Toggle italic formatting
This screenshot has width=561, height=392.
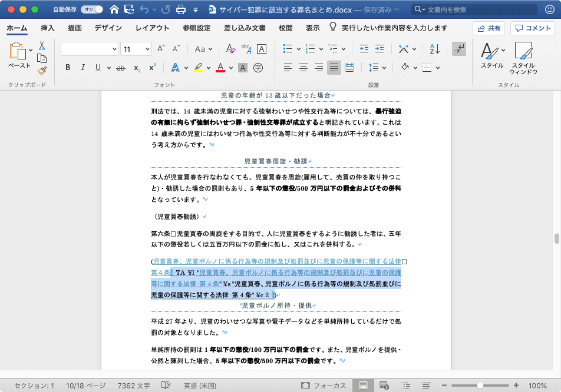(x=82, y=68)
